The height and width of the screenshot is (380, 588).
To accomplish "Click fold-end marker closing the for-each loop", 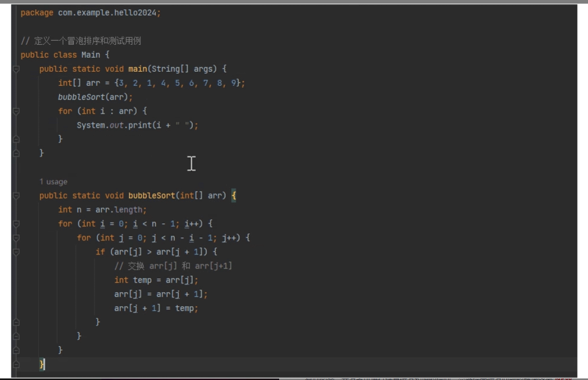I will click(x=16, y=139).
